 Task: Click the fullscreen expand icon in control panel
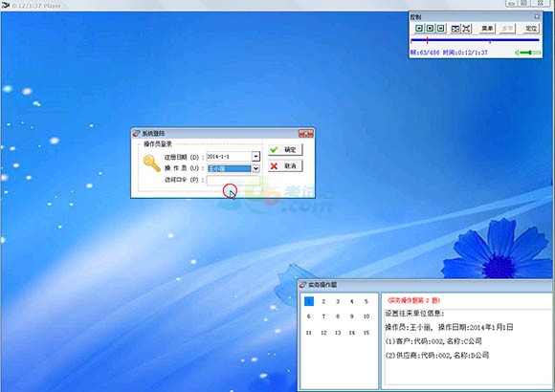tap(467, 29)
